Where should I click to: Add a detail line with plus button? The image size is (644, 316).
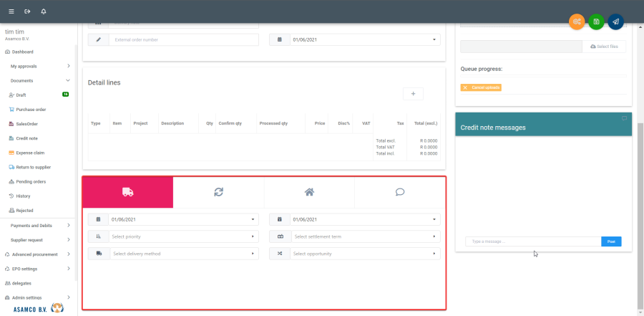(413, 94)
